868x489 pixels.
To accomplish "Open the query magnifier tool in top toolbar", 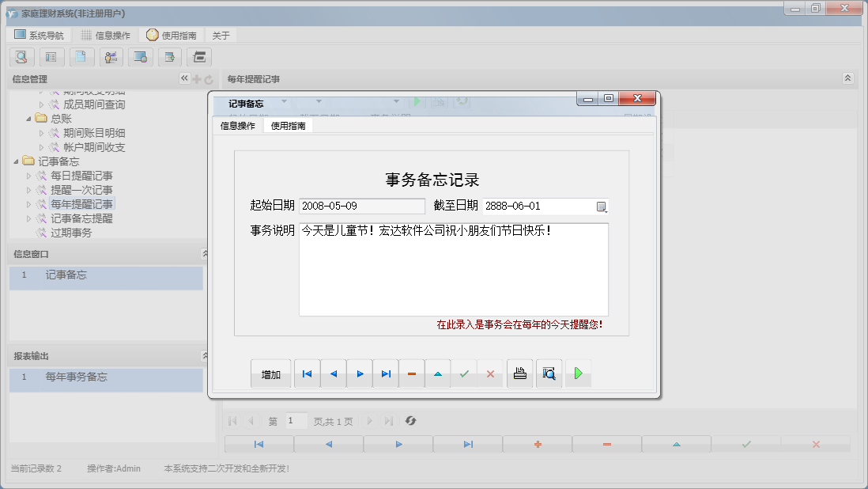I will (21, 57).
